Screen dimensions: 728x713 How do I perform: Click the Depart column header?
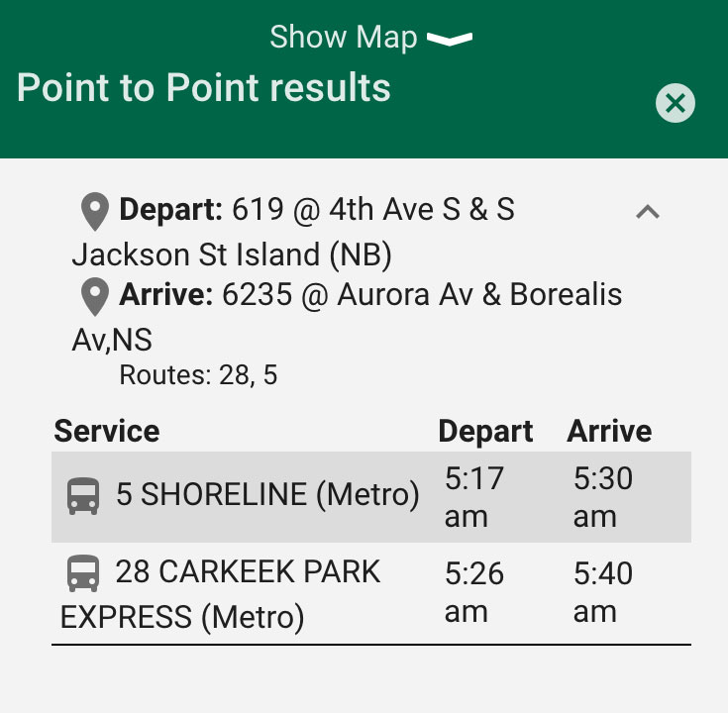485,432
